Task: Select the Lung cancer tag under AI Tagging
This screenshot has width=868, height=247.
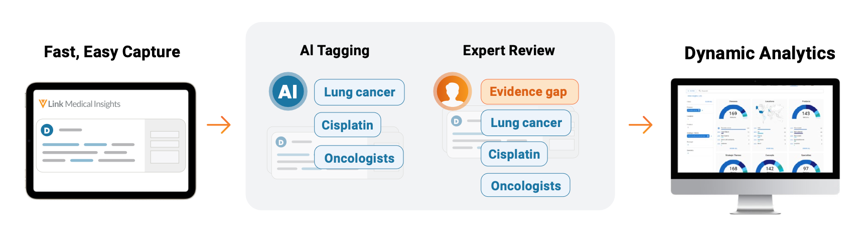Action: coord(359,92)
